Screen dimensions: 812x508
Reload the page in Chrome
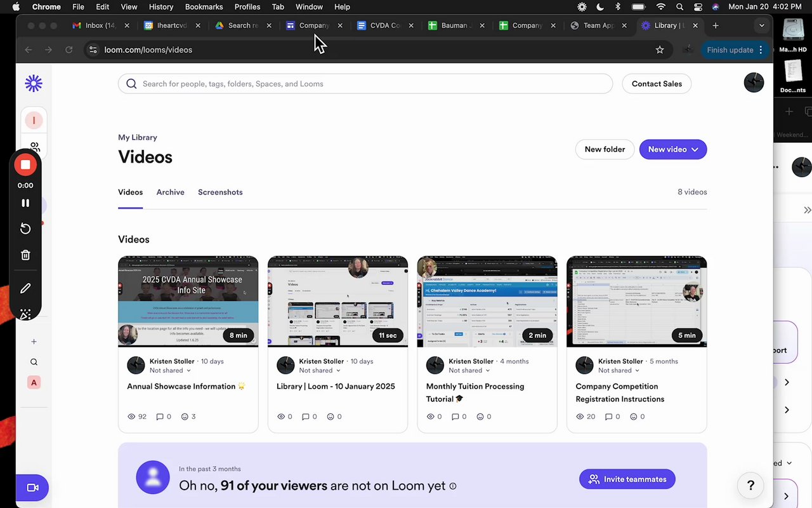[x=69, y=50]
